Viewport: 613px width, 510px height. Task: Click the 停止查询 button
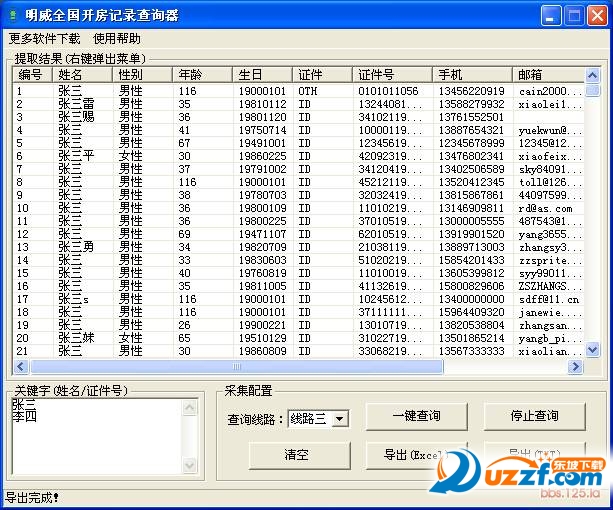534,416
